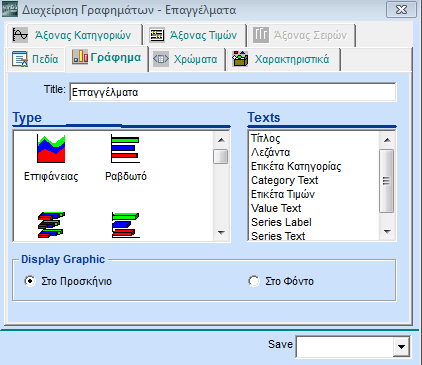Click the Texts list scroll down arrow
This screenshot has width=422, height=365.
pos(387,231)
